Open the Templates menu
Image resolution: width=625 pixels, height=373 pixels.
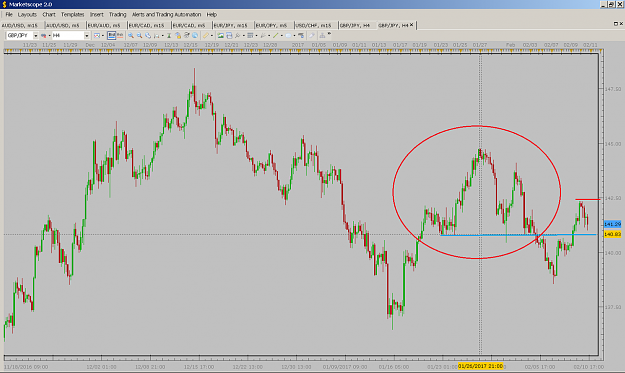pos(73,14)
